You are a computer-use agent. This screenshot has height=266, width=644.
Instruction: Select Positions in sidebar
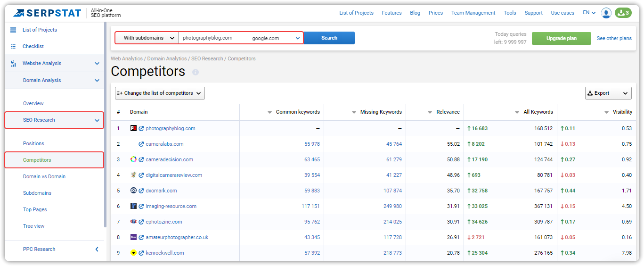33,143
